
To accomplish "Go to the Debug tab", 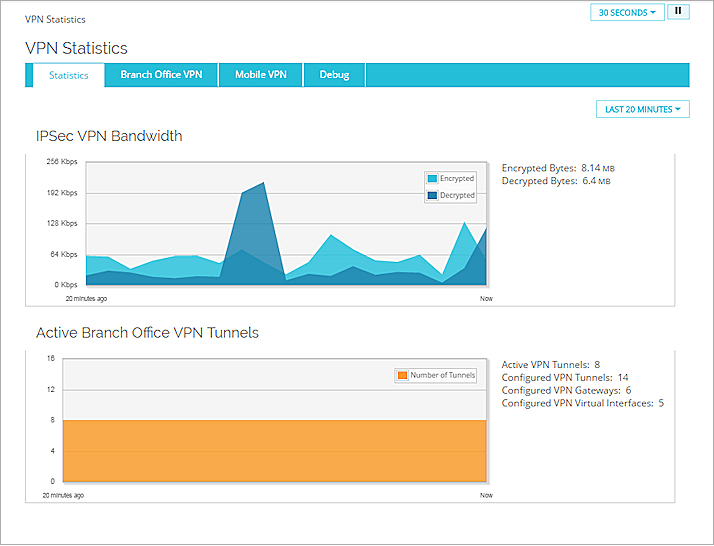I will point(334,75).
